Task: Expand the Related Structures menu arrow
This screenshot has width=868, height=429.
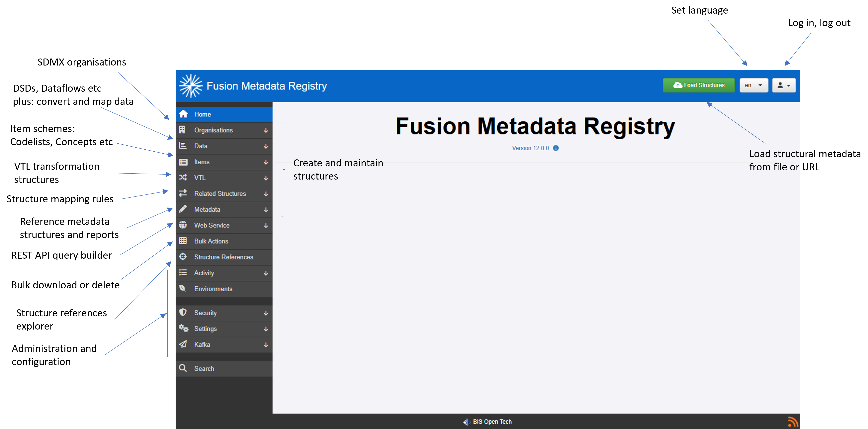Action: click(x=266, y=194)
